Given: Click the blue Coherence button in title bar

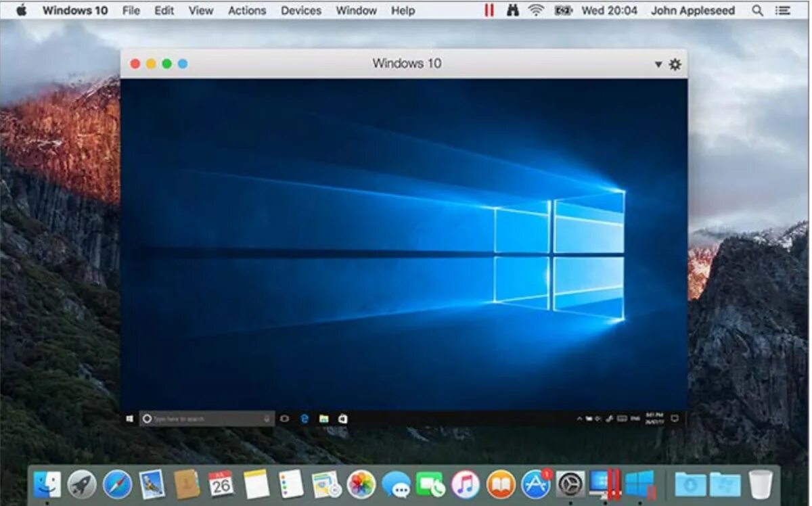Looking at the screenshot, I should pos(183,64).
